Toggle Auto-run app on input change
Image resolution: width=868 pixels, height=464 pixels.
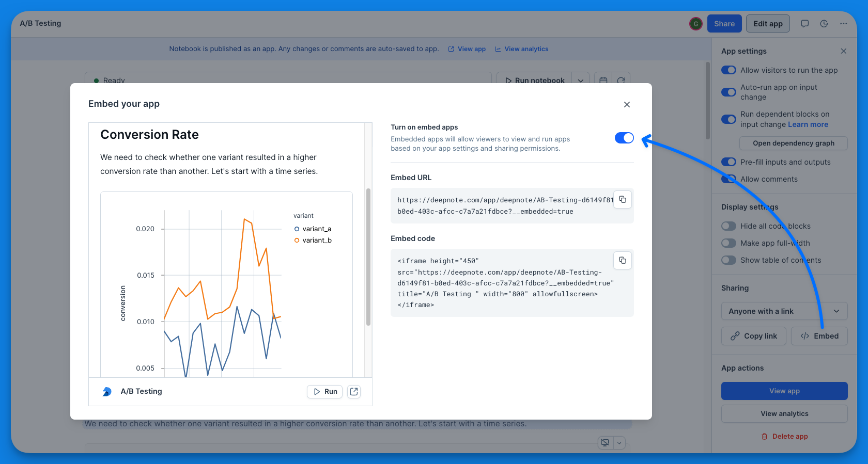coord(729,92)
